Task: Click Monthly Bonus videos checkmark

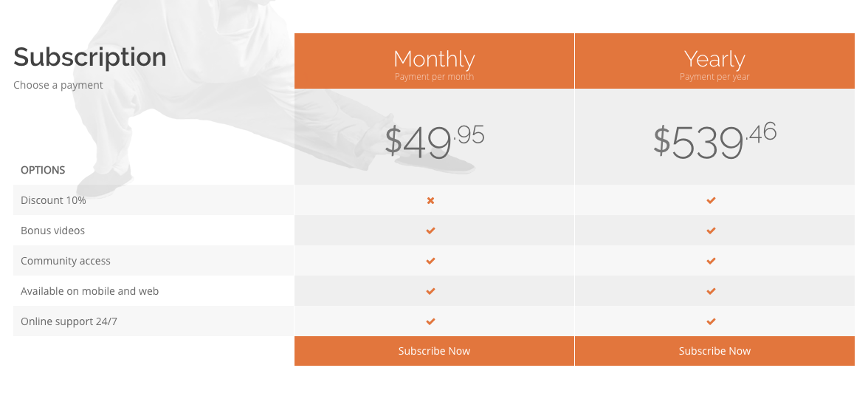Action: 431,231
